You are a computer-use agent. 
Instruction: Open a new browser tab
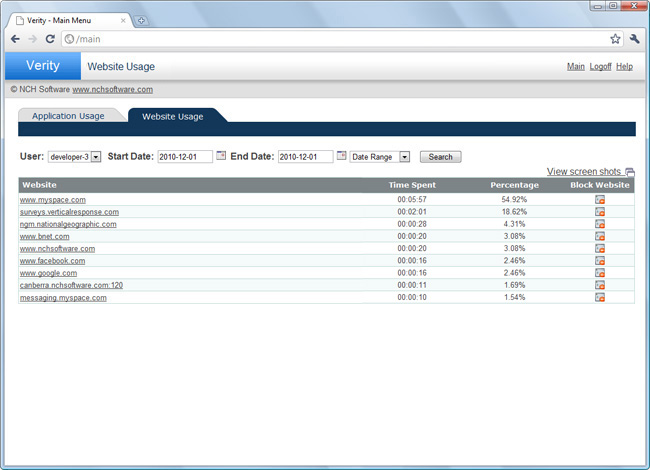pyautogui.click(x=141, y=21)
